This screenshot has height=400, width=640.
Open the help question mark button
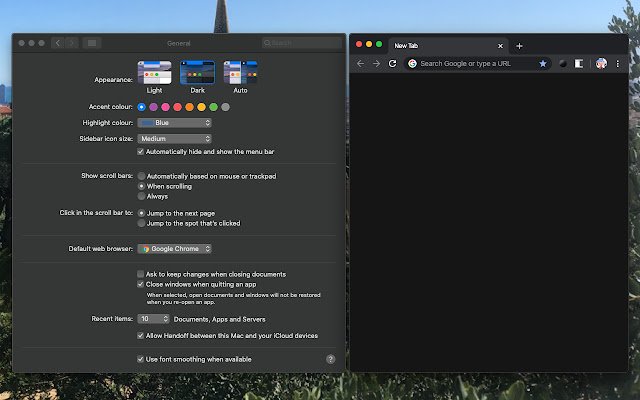click(x=331, y=359)
